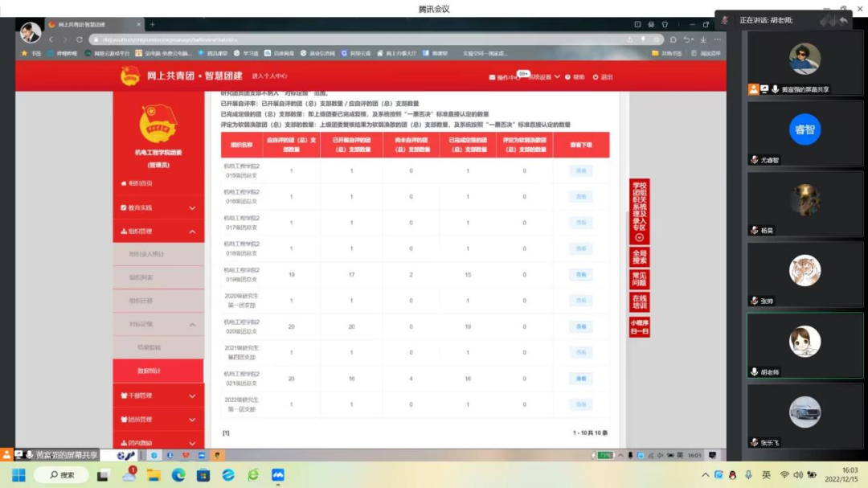Viewport: 868px width, 488px height.
Task: Open Tencent Meeting from the Windows taskbar
Action: pyautogui.click(x=278, y=475)
